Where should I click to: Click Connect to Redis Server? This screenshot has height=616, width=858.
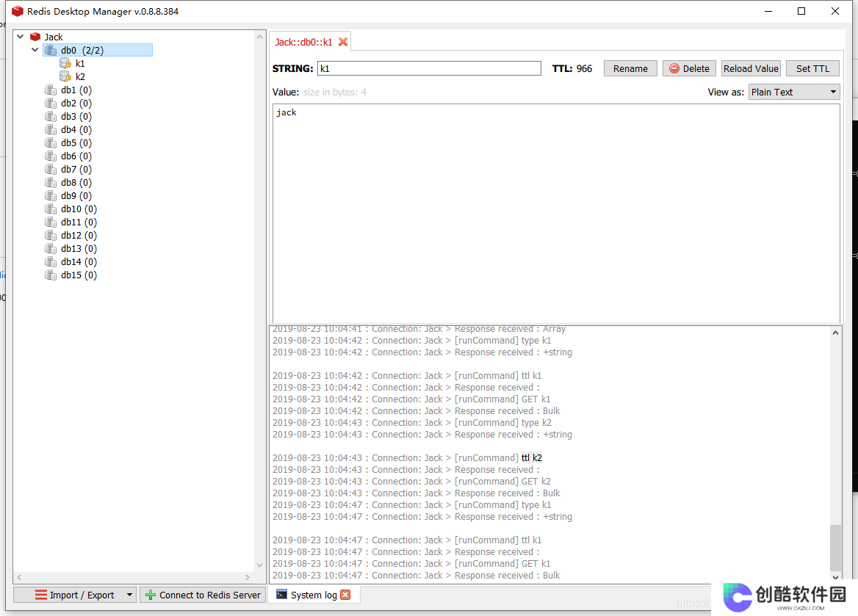203,595
